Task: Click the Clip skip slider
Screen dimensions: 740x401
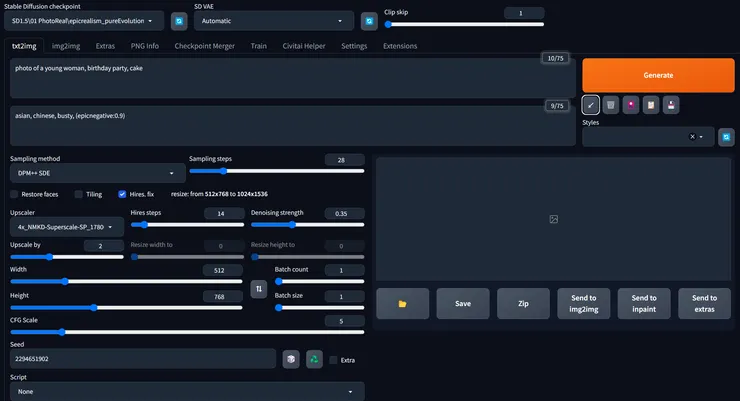Action: (x=464, y=25)
